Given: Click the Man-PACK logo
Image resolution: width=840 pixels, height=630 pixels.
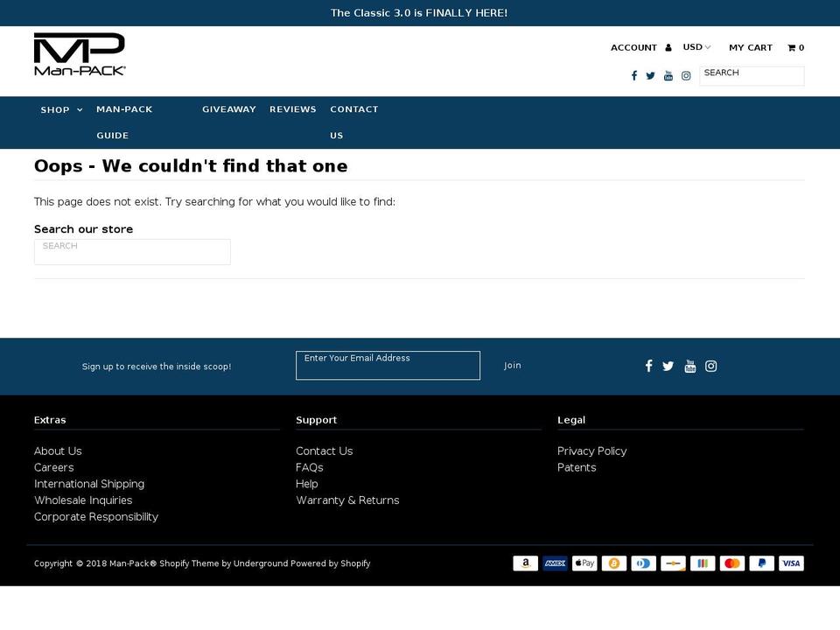Looking at the screenshot, I should pos(80,54).
